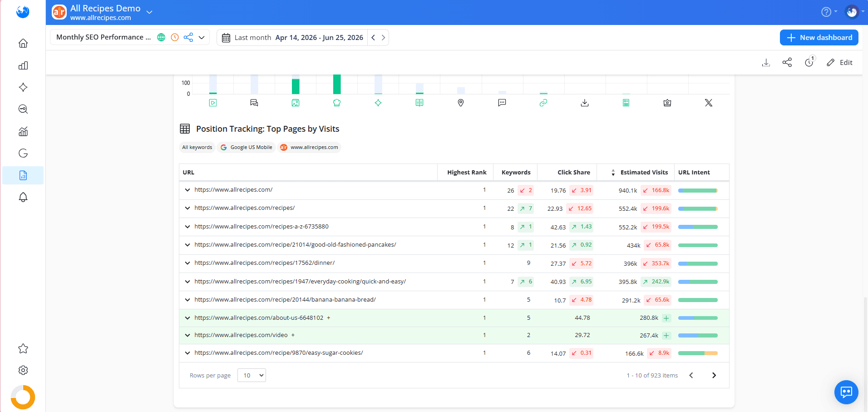Open the Monthly SEO Performance dashboard dropdown
Image resolution: width=868 pixels, height=412 pixels.
pos(202,37)
